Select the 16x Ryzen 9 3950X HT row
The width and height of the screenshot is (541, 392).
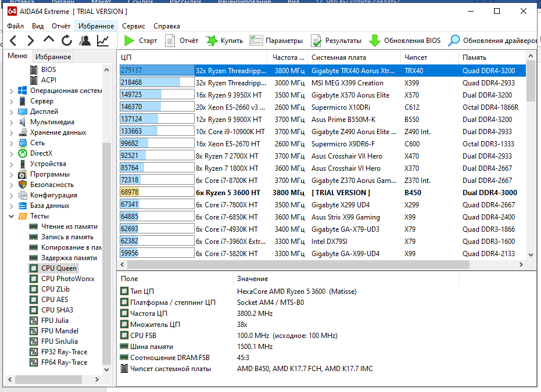pos(323,95)
